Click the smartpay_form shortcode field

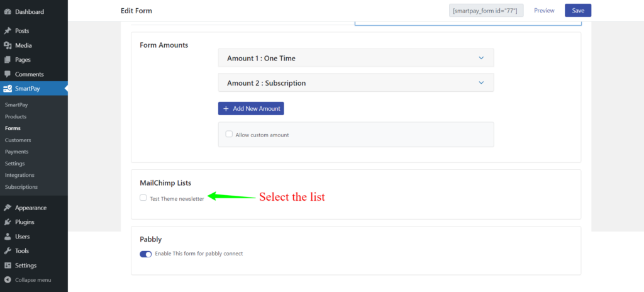pyautogui.click(x=486, y=11)
